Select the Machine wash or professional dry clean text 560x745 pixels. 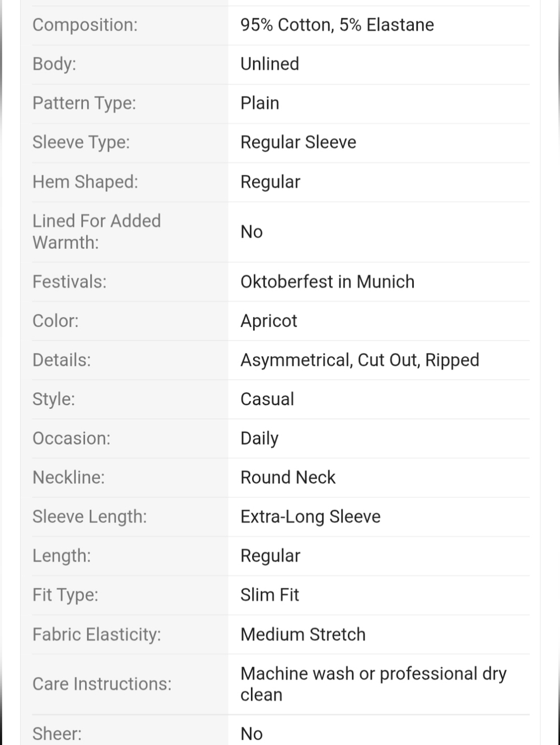click(x=374, y=684)
